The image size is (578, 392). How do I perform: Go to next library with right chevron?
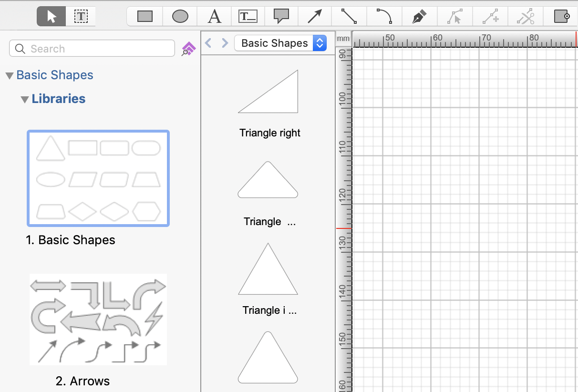pos(225,43)
